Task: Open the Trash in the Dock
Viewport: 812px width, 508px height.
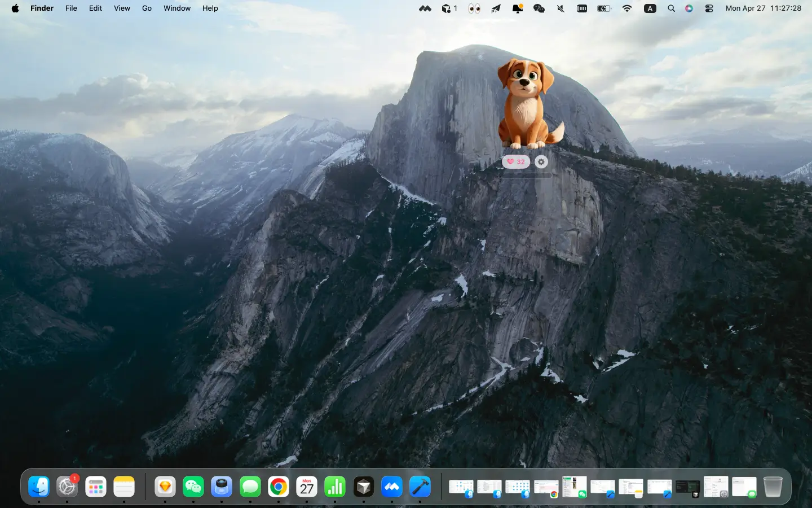Action: (x=773, y=487)
